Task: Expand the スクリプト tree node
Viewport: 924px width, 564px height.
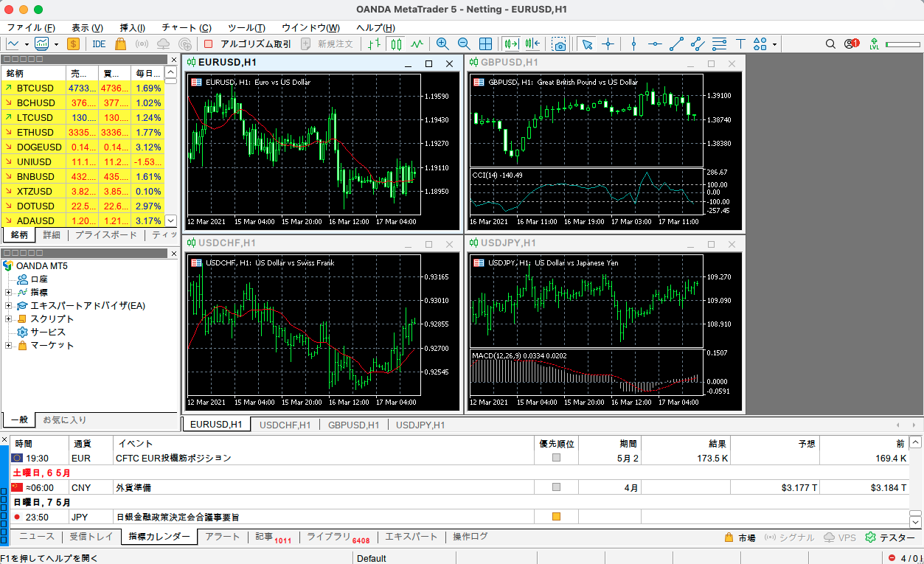Action: tap(8, 319)
